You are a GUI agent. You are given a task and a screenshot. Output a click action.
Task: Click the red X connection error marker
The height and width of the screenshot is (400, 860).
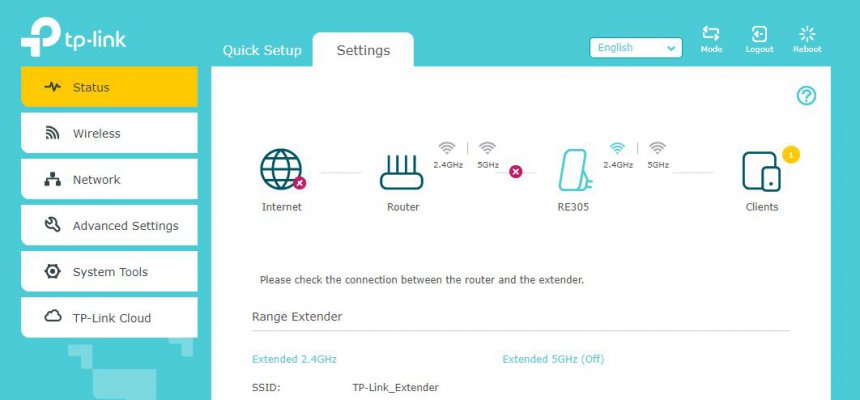516,172
